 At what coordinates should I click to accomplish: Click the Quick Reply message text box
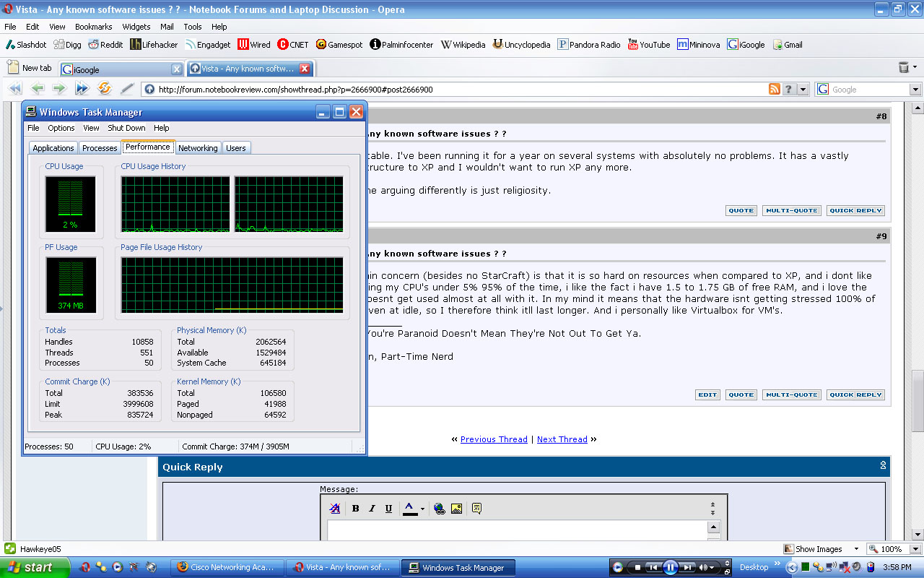point(518,530)
